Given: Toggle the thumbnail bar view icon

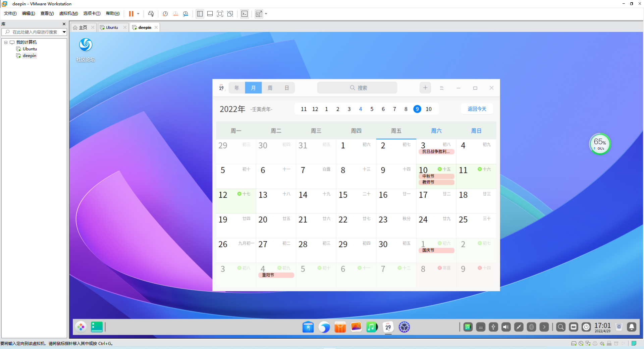Looking at the screenshot, I should [210, 14].
